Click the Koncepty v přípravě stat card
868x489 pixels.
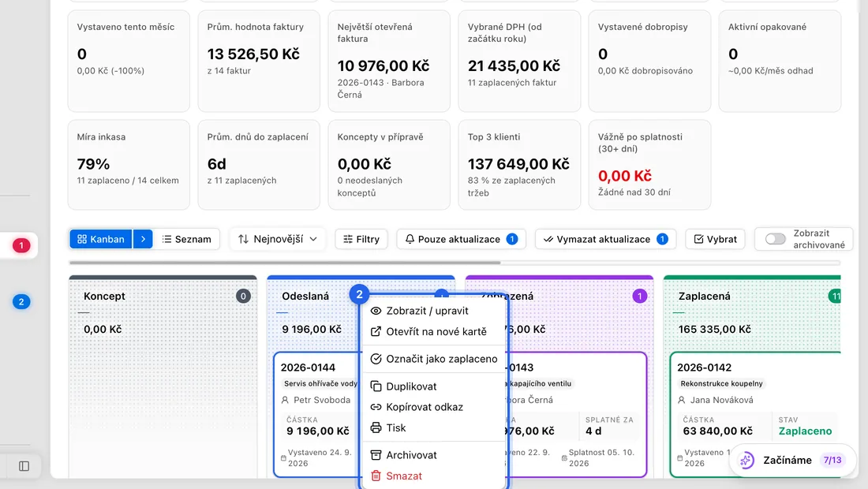point(389,165)
